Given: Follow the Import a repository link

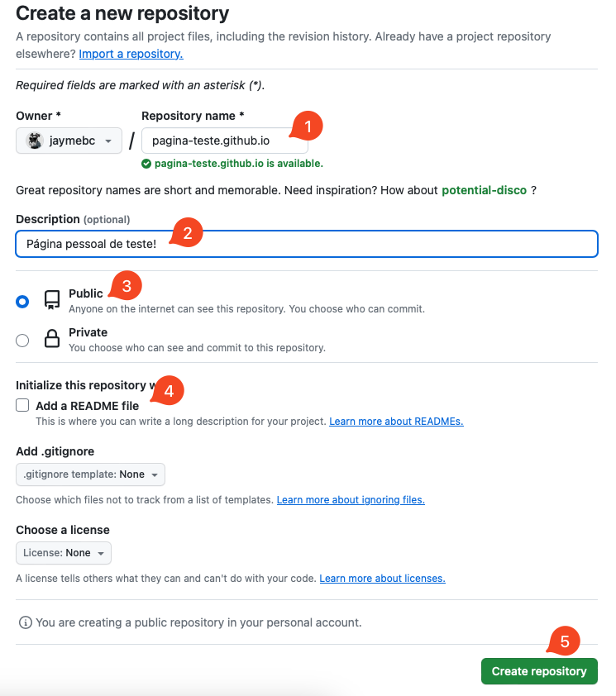Looking at the screenshot, I should [131, 54].
